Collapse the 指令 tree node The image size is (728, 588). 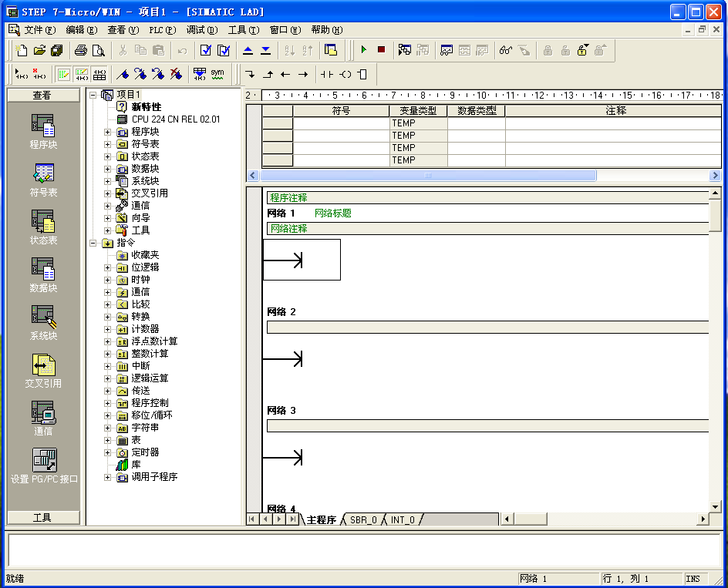coord(93,243)
